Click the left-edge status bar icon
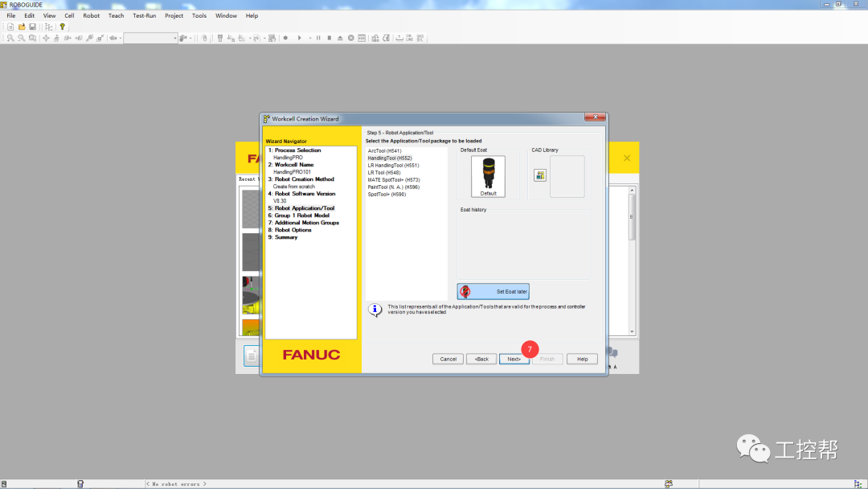868x489 pixels. coord(4,484)
